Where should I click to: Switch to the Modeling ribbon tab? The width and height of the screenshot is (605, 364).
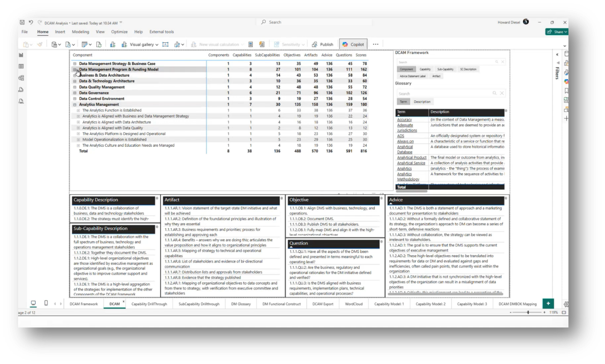coord(80,32)
